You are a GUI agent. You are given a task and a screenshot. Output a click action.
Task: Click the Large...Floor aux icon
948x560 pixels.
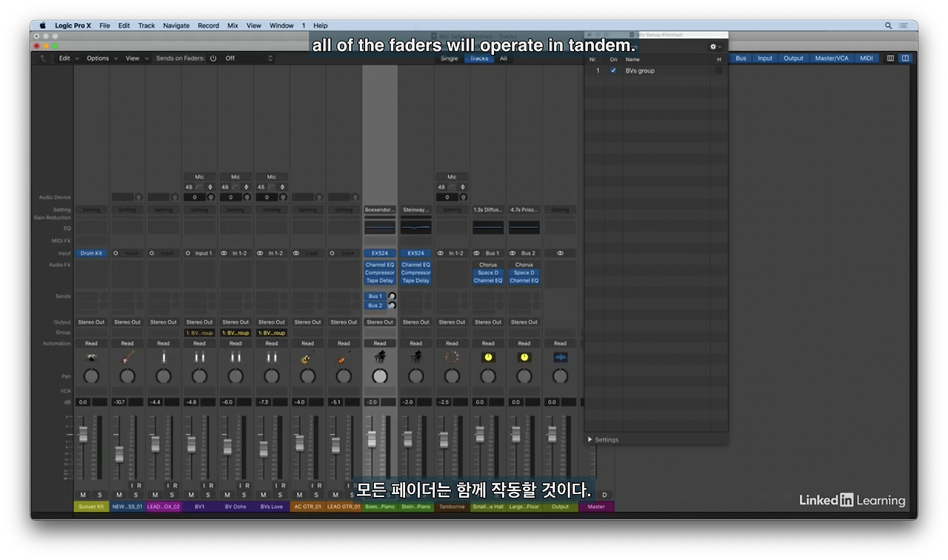[x=524, y=358]
